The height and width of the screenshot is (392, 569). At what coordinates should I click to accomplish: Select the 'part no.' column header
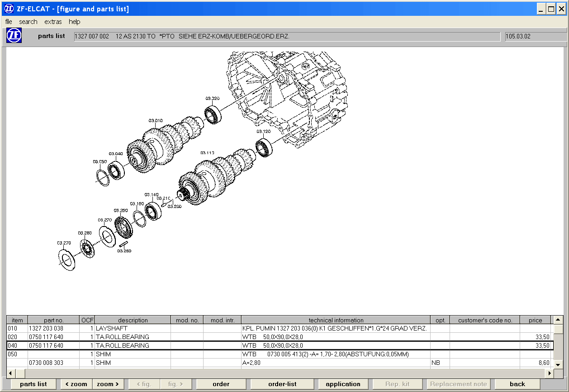coord(53,320)
